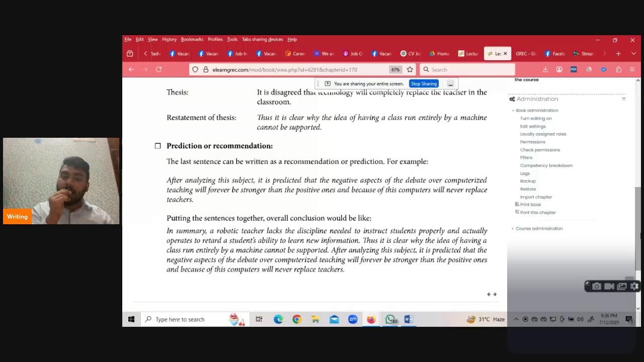This screenshot has height=362, width=644.
Task: Open the File menu
Action: [x=128, y=39]
